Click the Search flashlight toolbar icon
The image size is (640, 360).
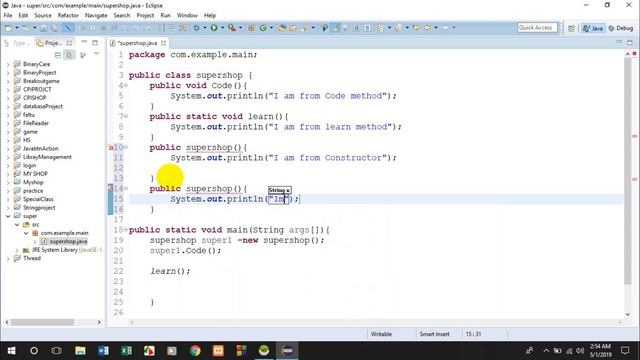coord(304,28)
